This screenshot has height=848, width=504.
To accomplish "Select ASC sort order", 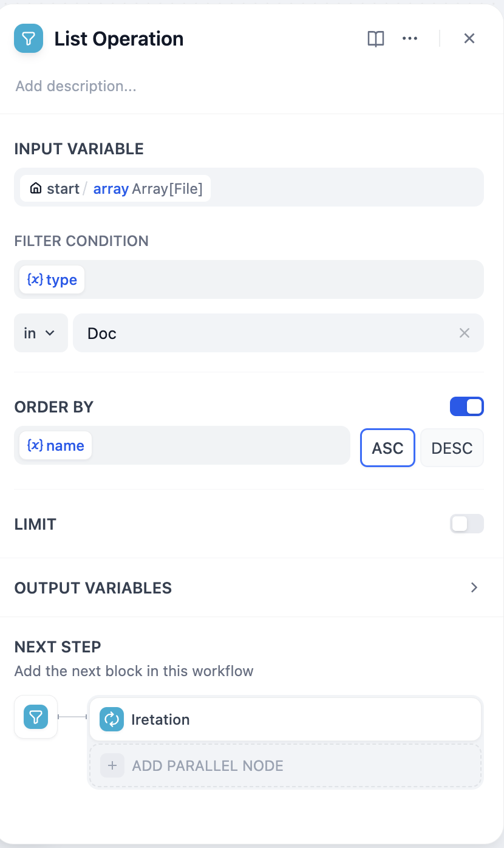I will point(387,448).
